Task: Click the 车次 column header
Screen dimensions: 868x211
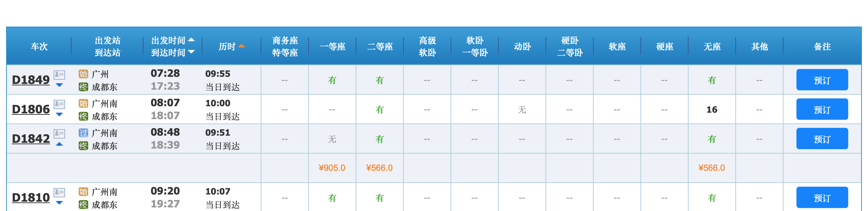Action: 39,47
